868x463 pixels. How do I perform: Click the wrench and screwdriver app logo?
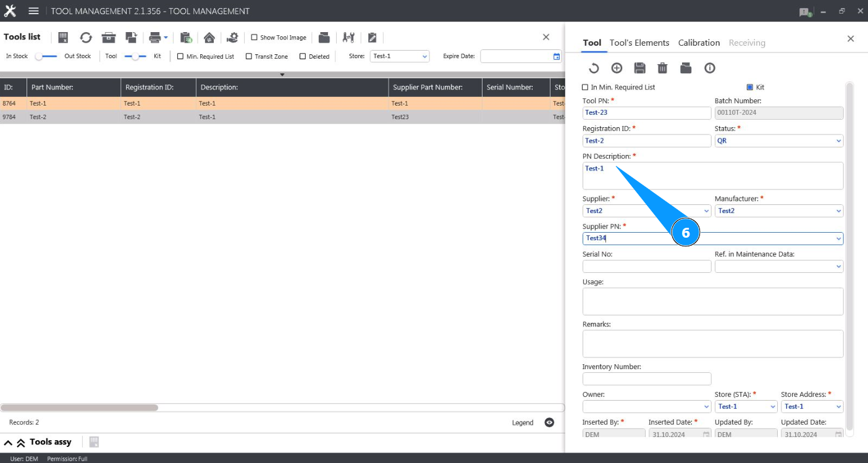tap(10, 11)
